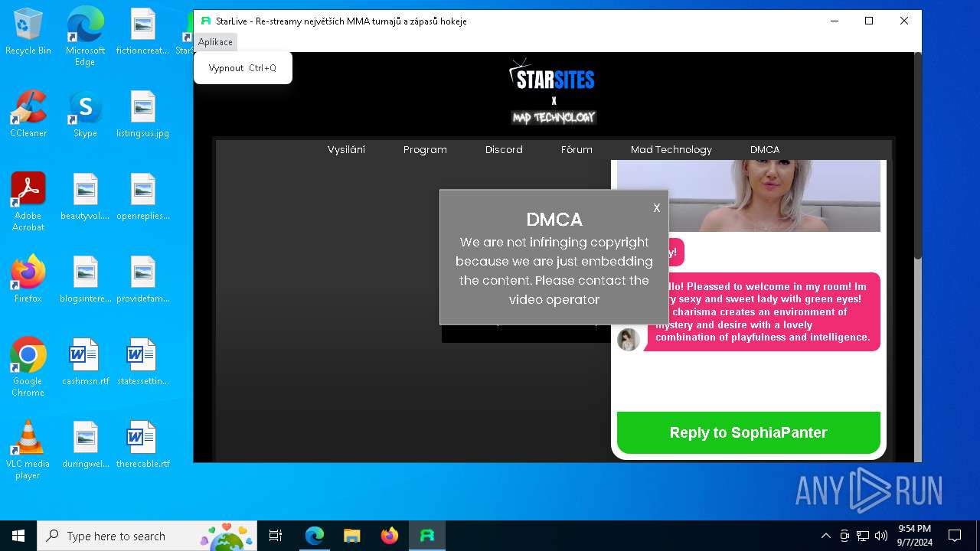
Task: Open the Vysílání navigation tab
Action: click(x=346, y=149)
